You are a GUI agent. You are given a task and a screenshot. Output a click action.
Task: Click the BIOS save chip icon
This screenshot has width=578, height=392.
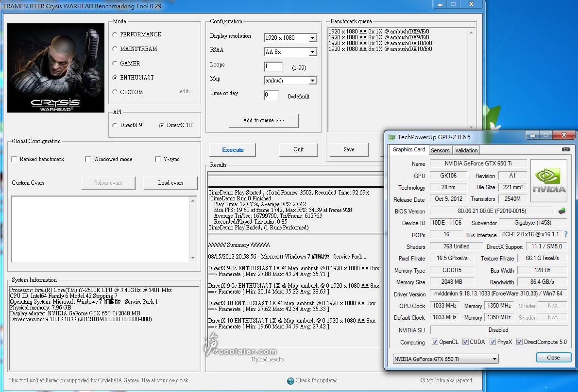coord(562,211)
